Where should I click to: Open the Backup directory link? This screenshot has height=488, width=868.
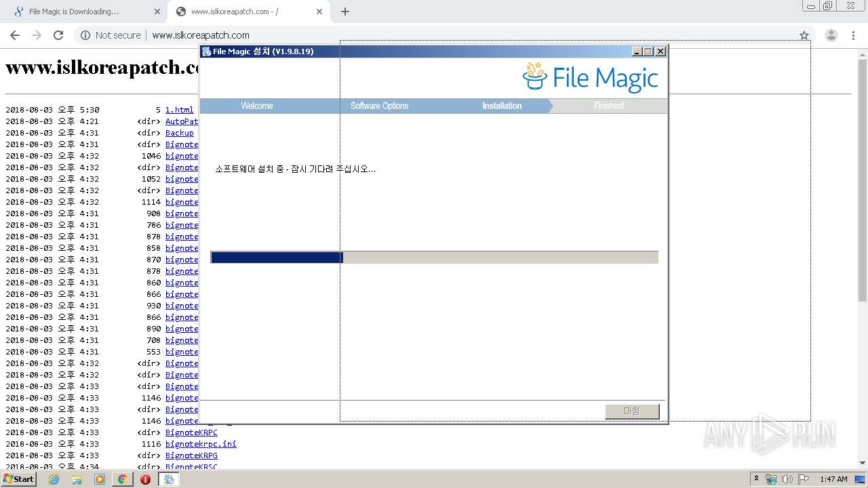(x=179, y=133)
